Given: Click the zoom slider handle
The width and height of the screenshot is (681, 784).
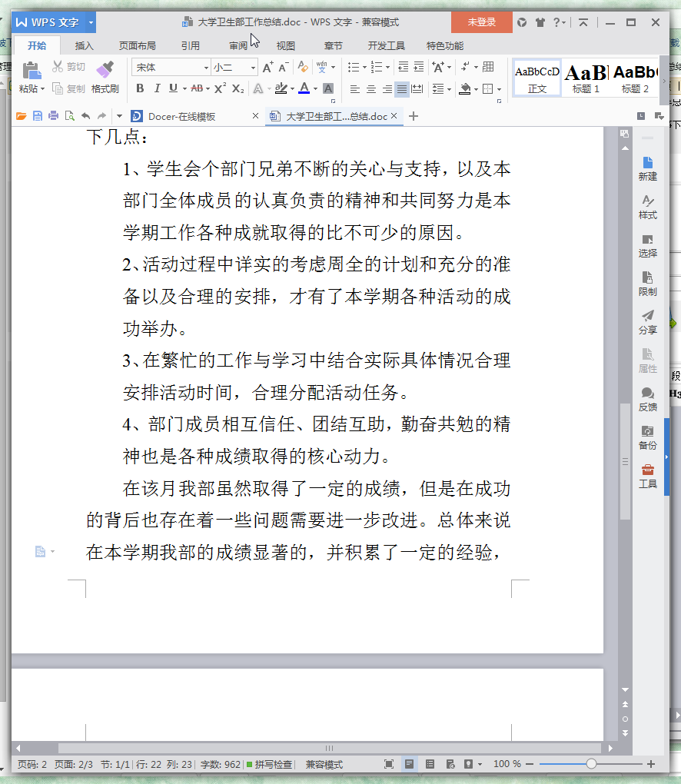Looking at the screenshot, I should click(x=590, y=764).
